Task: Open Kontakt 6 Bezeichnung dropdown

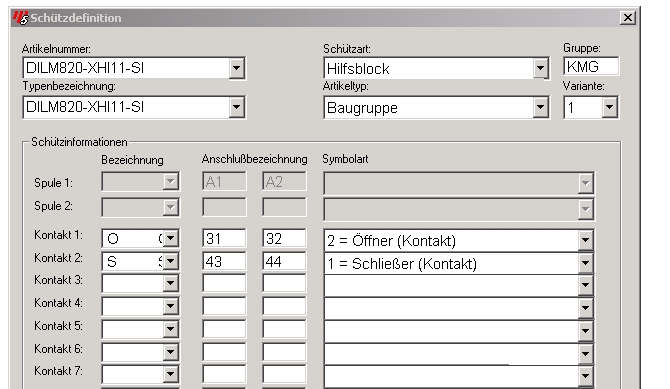Action: coord(170,352)
